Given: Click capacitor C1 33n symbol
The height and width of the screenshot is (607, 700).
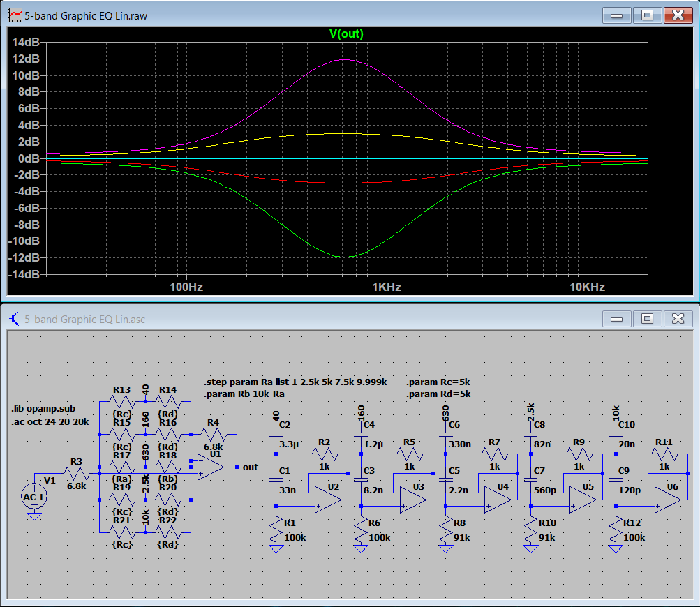Looking at the screenshot, I should coord(276,480).
